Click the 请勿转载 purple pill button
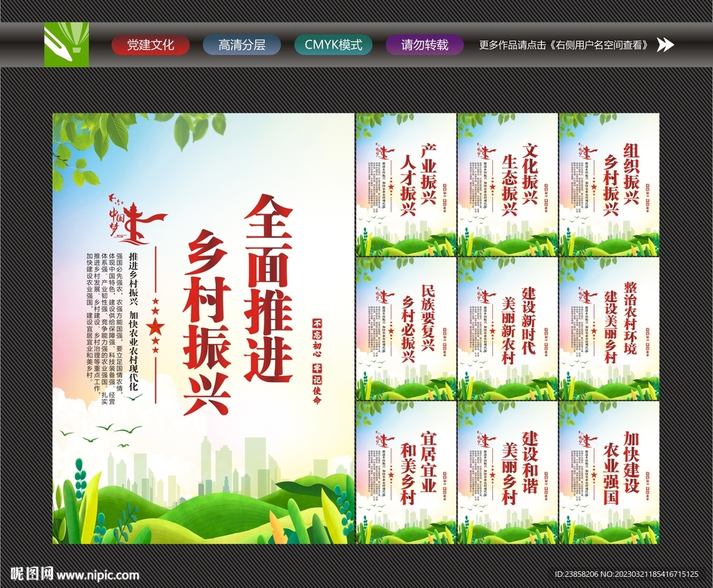713x588 pixels. [x=425, y=45]
